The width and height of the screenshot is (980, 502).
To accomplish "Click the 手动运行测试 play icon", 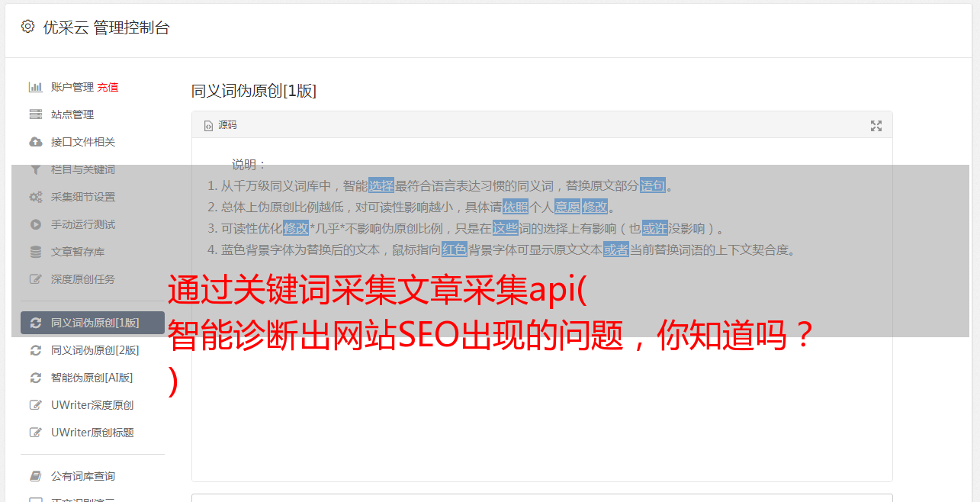I will [x=35, y=224].
